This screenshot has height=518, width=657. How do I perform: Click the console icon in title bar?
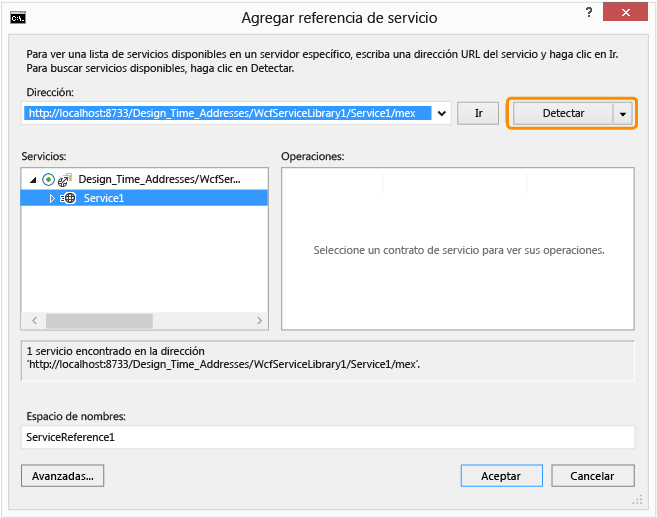[x=18, y=18]
